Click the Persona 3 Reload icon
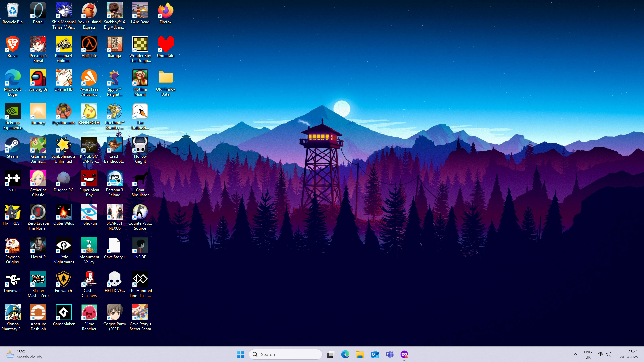Image resolution: width=644 pixels, height=362 pixels. tap(115, 178)
